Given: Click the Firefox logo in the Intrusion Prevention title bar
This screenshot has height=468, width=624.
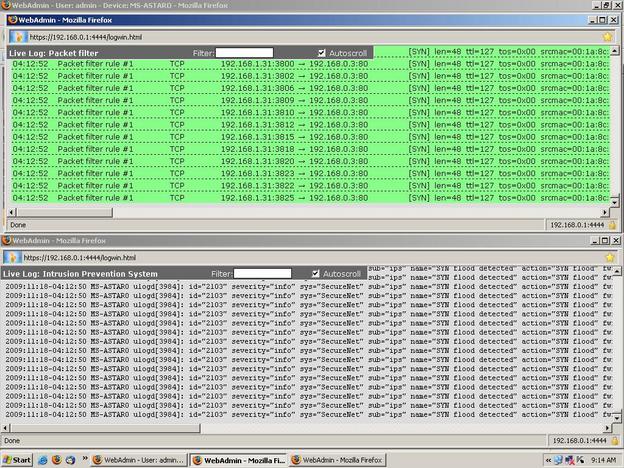Looking at the screenshot, I should 6,240.
